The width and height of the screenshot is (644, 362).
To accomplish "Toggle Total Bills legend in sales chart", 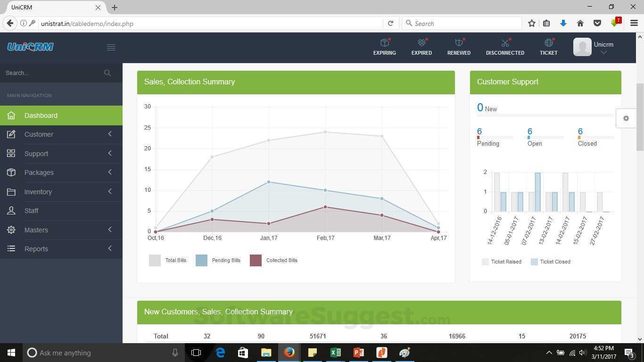I will coord(168,260).
